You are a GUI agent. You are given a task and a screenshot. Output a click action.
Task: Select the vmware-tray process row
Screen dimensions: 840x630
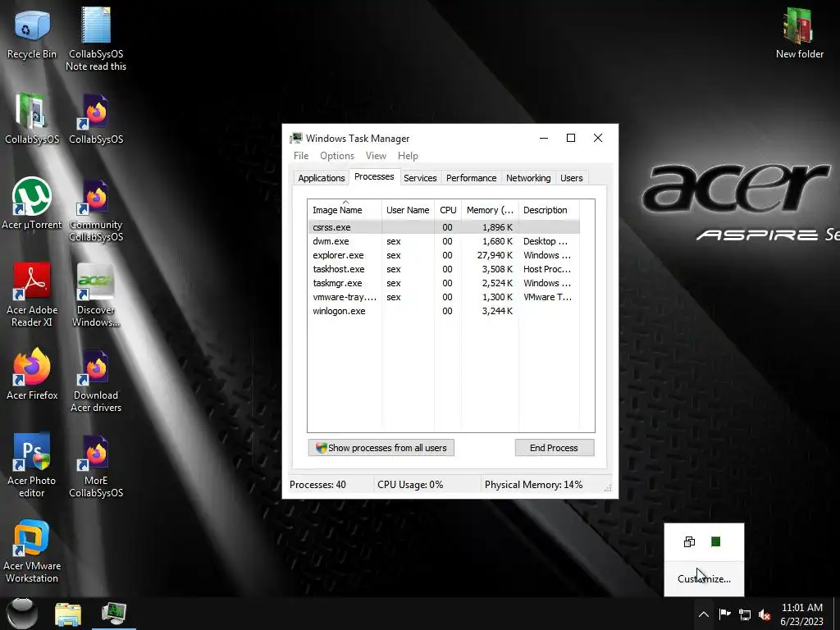(444, 297)
